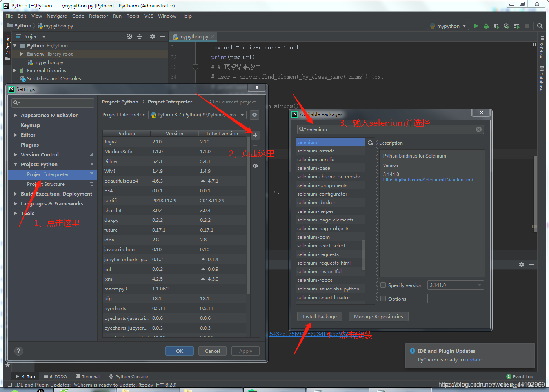Run the mypython configuration
The height and width of the screenshot is (392, 549).
(476, 26)
